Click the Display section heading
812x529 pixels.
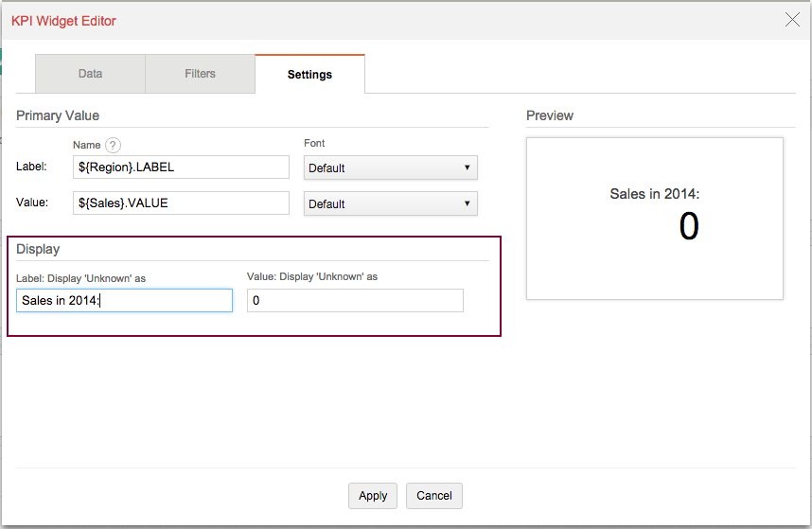[x=38, y=249]
